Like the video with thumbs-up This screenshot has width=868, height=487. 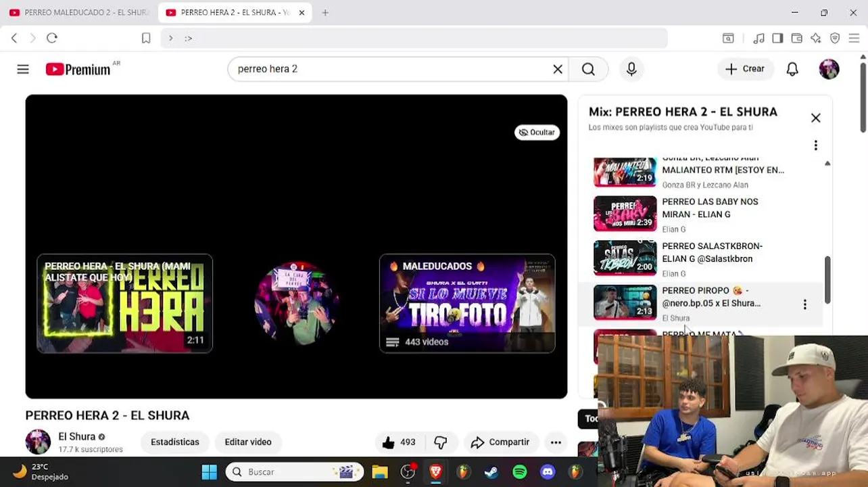(x=398, y=442)
